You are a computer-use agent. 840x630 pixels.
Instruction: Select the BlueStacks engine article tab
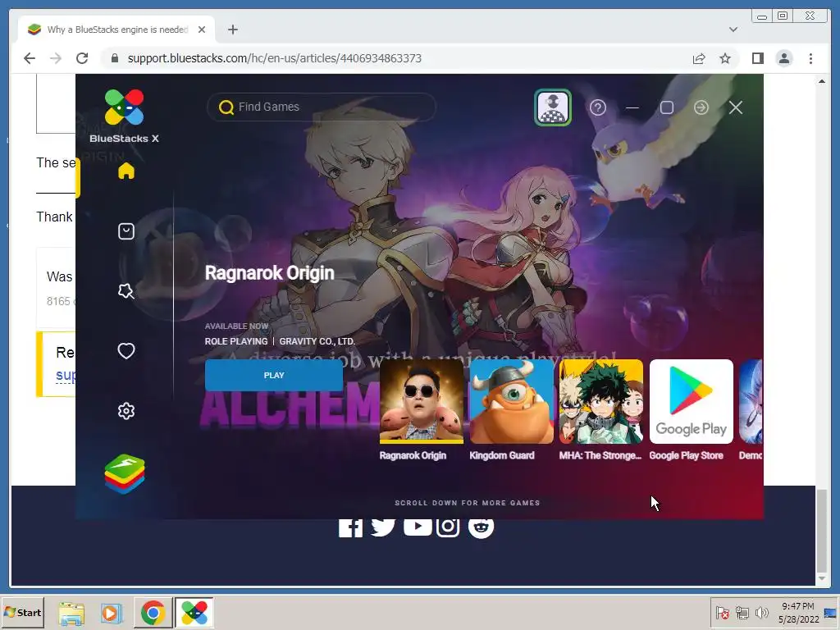point(116,30)
